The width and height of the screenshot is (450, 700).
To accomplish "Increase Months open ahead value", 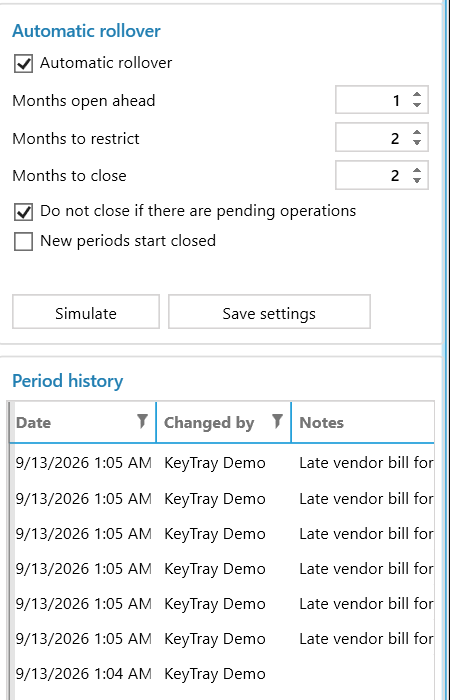I will pos(417,95).
